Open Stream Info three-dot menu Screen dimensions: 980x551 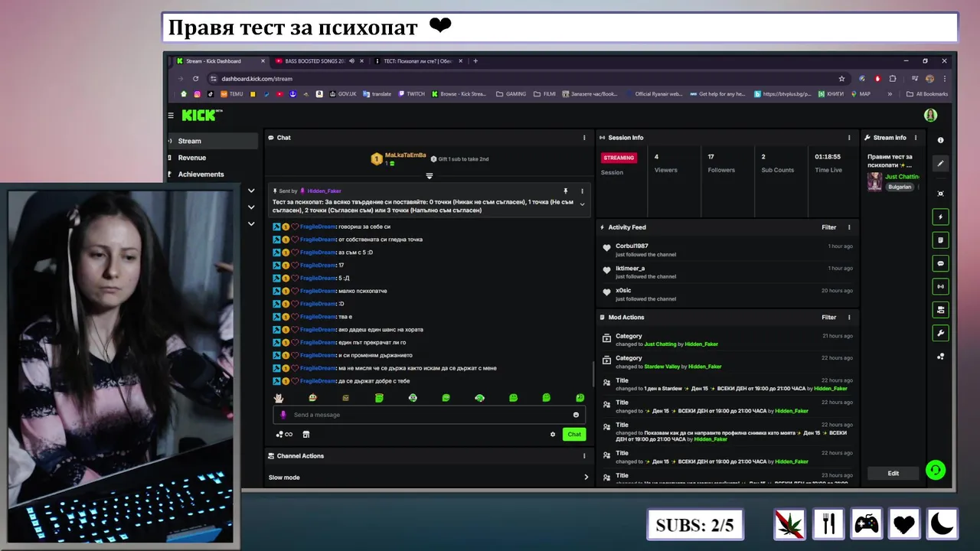[x=917, y=138]
